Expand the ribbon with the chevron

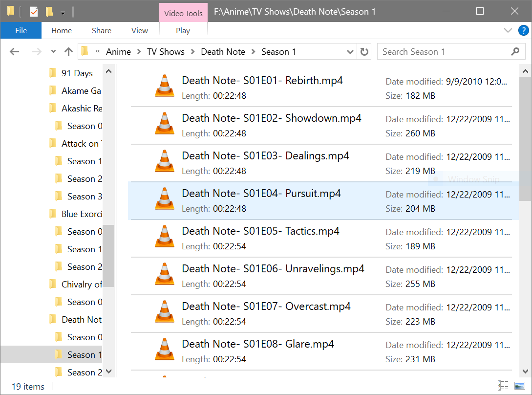pos(508,30)
